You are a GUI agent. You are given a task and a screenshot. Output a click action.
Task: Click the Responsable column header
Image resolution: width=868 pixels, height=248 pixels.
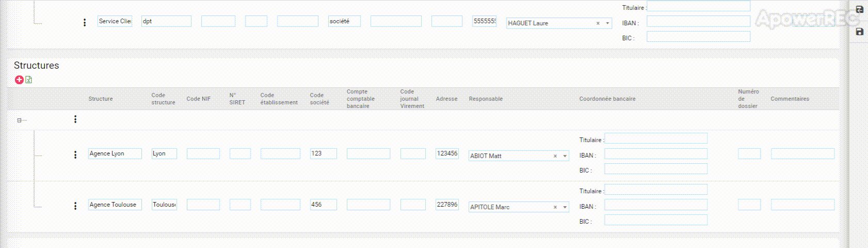(485, 99)
